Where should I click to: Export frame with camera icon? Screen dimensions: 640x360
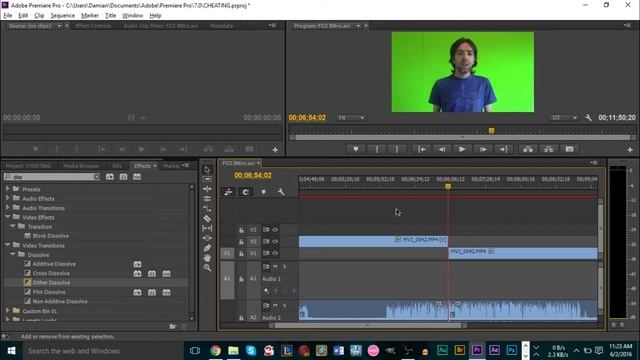point(569,149)
